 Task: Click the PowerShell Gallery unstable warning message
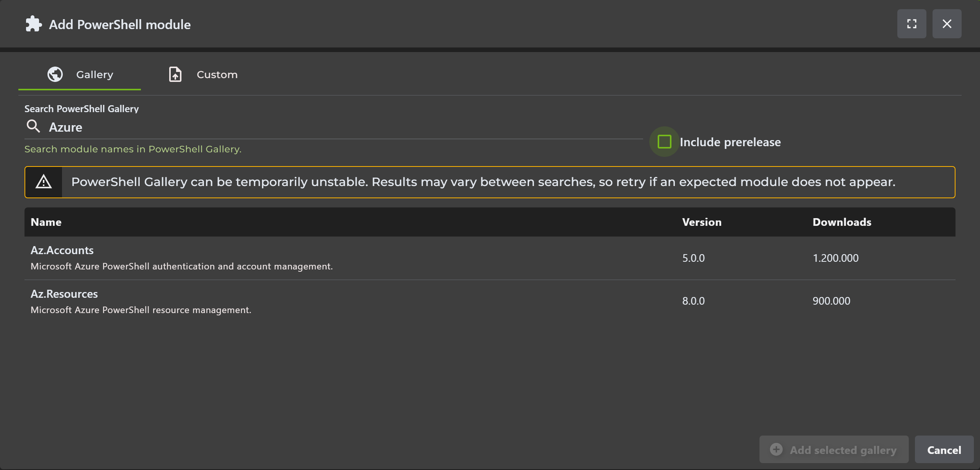pos(483,182)
